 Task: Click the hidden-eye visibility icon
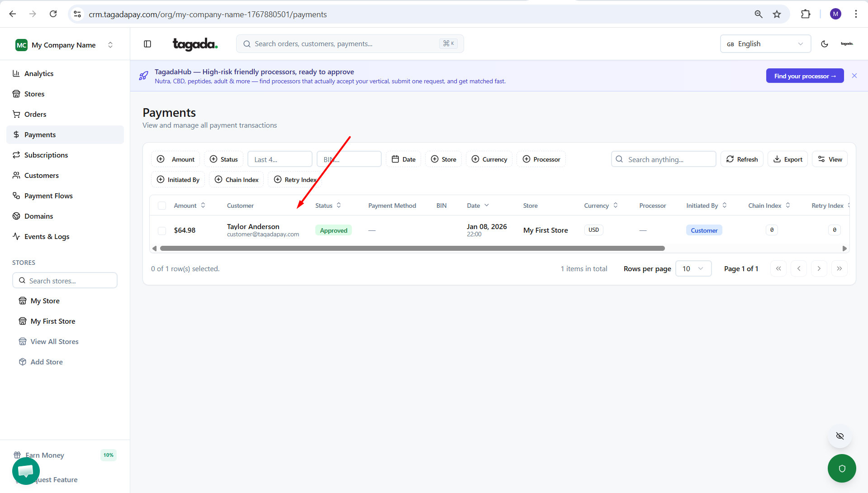[840, 436]
